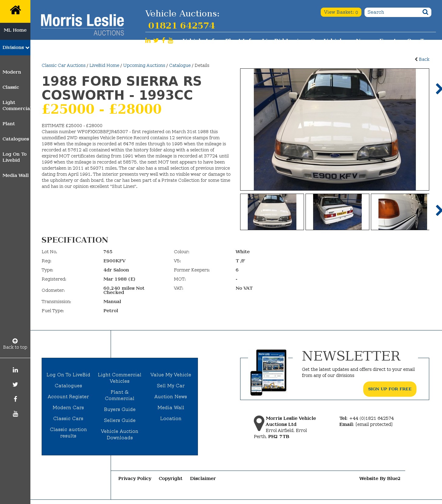442x504 pixels.
Task: Open footer Account Register link
Action: tap(68, 397)
